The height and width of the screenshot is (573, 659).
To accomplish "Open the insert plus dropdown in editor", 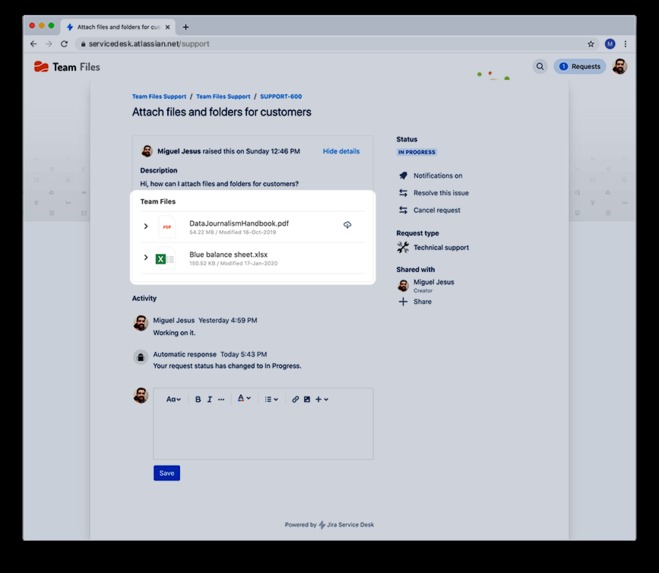I will (x=322, y=399).
